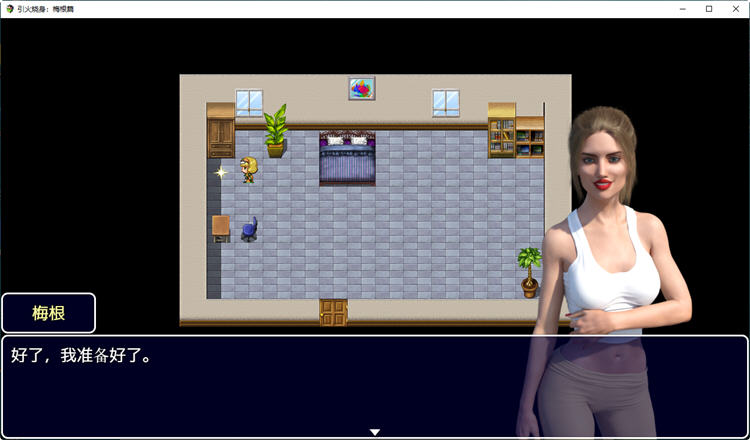Click the tall bookshelf filled with books
This screenshot has width=750, height=440.
click(502, 131)
